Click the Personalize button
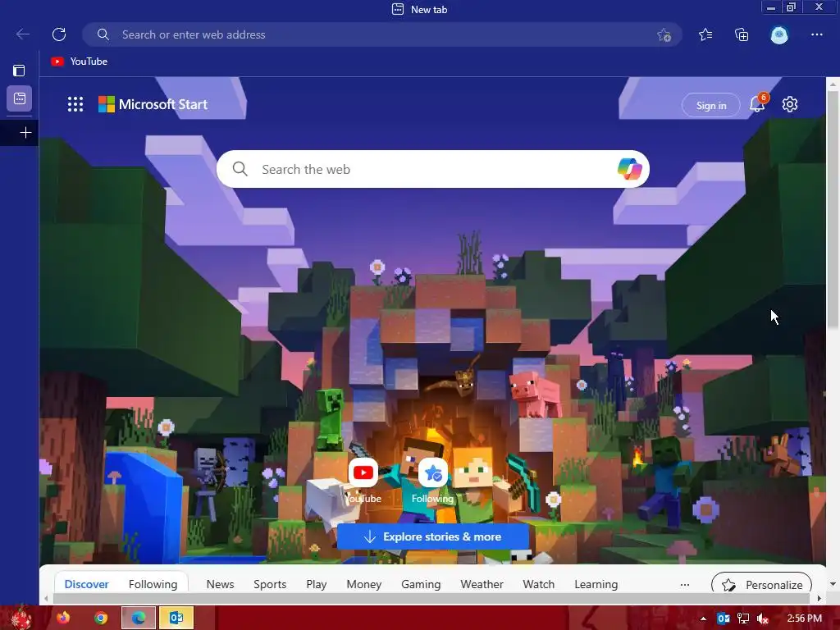 [761, 584]
